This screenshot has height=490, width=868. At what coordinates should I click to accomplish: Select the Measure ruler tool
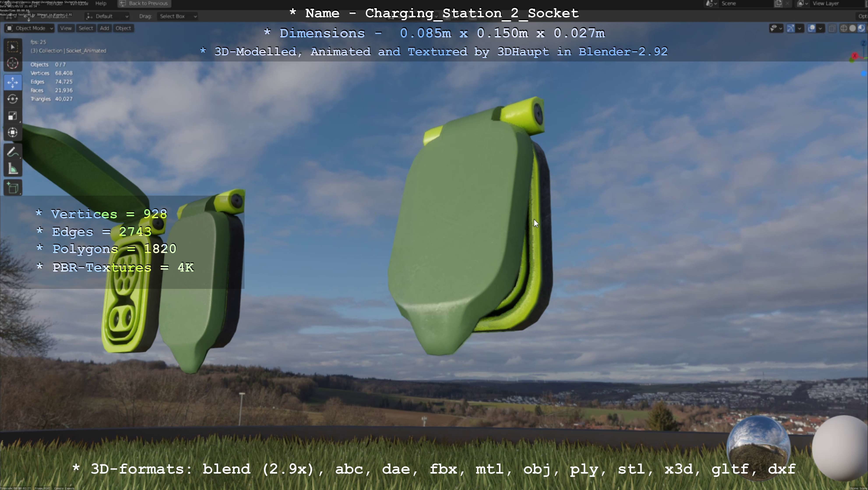pyautogui.click(x=13, y=169)
